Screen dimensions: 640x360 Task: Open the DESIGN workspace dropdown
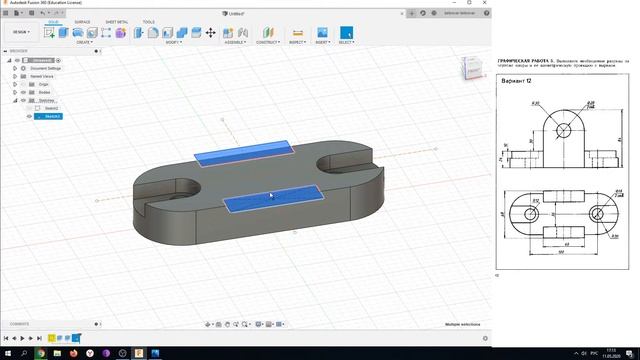(x=21, y=32)
